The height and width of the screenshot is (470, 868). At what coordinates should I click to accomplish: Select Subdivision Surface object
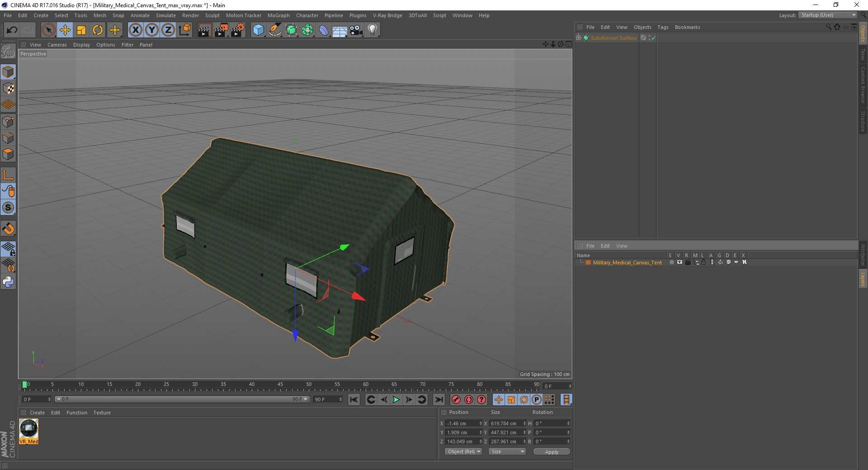[x=613, y=38]
